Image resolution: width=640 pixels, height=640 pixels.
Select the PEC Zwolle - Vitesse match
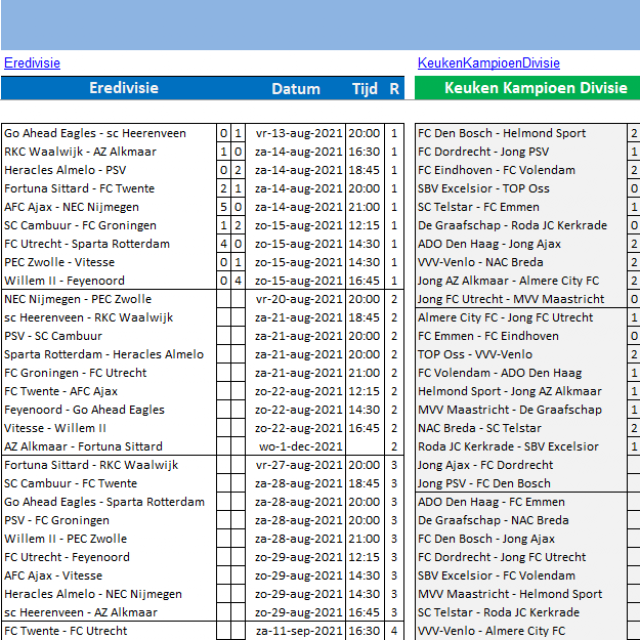pos(59,262)
